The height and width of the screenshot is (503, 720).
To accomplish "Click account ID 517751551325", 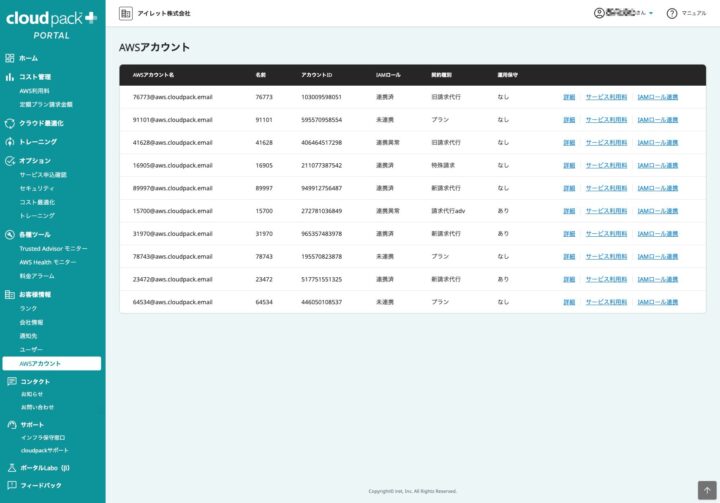I will [x=321, y=279].
